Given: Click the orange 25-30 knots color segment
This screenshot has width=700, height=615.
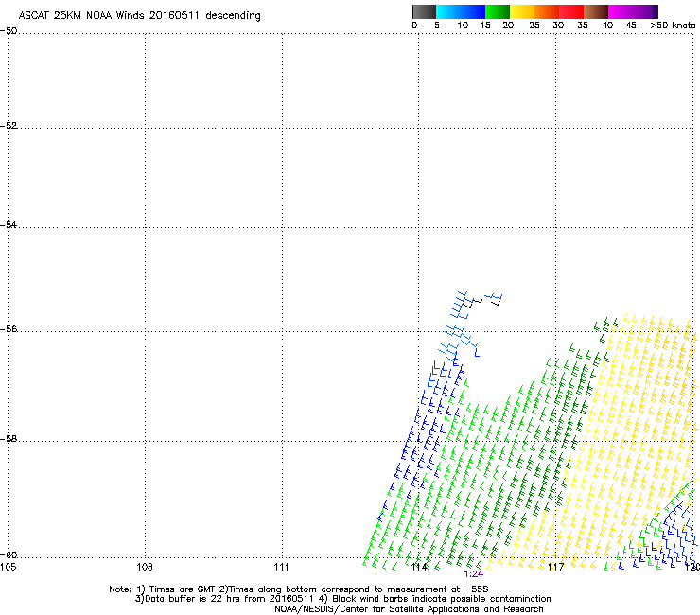Looking at the screenshot, I should (x=547, y=11).
